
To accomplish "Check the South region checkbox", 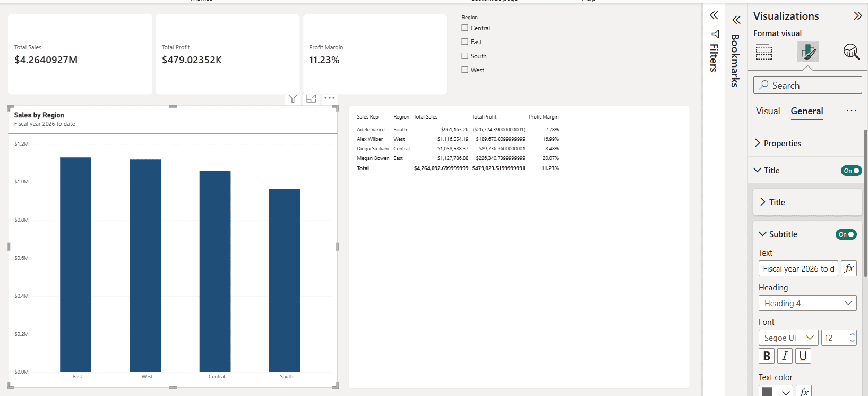I will 465,56.
